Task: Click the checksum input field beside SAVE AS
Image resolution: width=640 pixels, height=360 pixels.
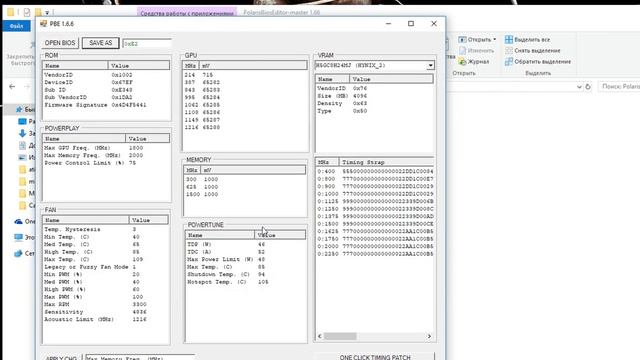Action: [147, 43]
